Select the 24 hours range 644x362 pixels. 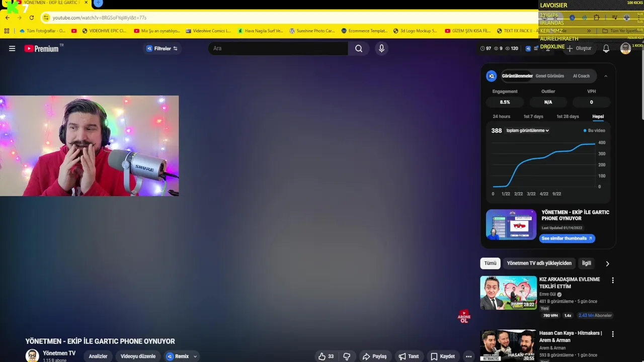tap(501, 117)
